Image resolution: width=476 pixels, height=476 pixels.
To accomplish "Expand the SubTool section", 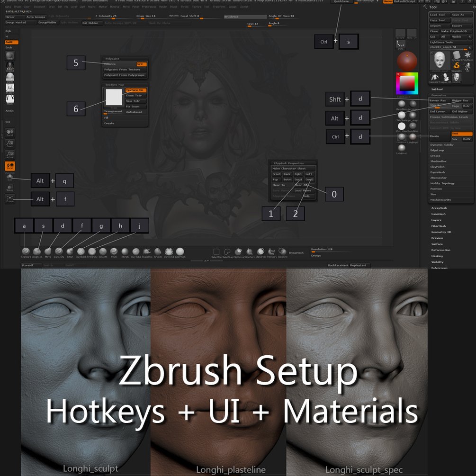I will (x=437, y=89).
